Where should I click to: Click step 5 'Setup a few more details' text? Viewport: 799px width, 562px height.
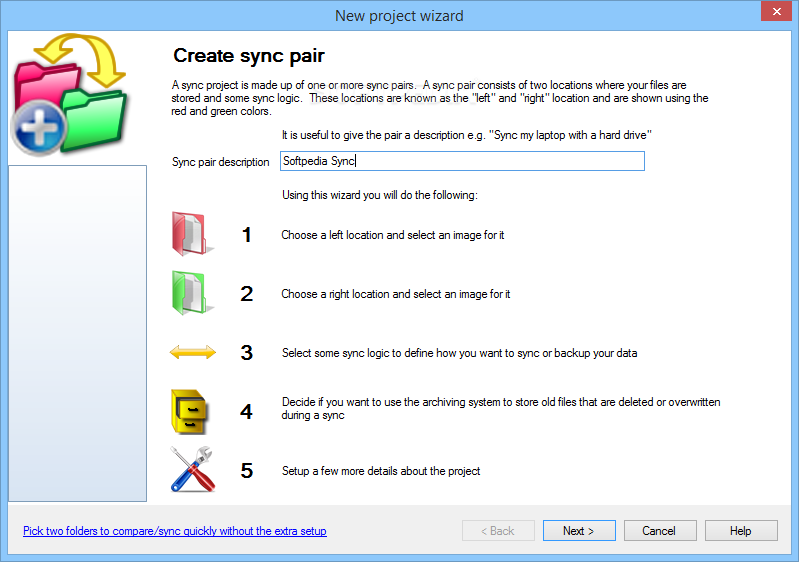[x=381, y=471]
